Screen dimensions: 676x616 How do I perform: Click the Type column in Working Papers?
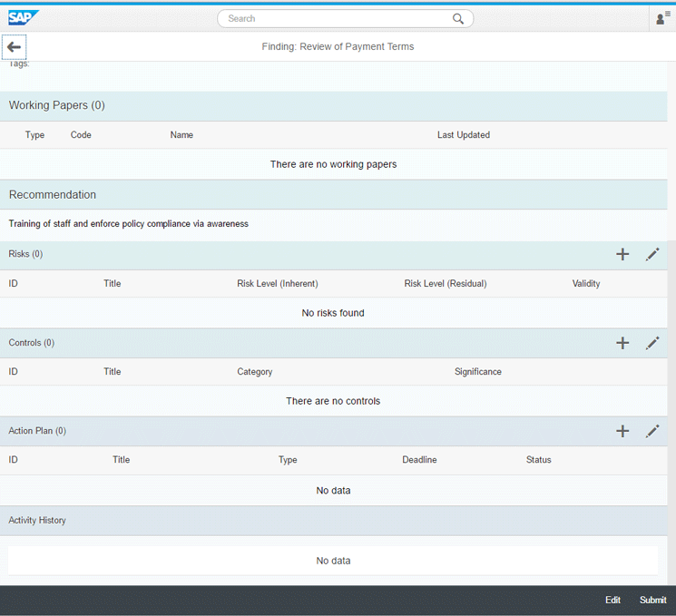(x=34, y=135)
